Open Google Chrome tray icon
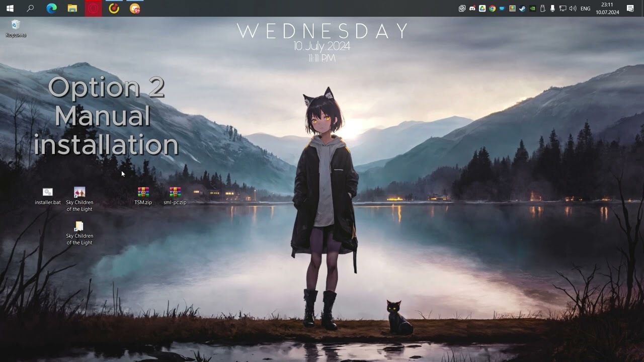Screen dimensions: 644x362 point(492,9)
